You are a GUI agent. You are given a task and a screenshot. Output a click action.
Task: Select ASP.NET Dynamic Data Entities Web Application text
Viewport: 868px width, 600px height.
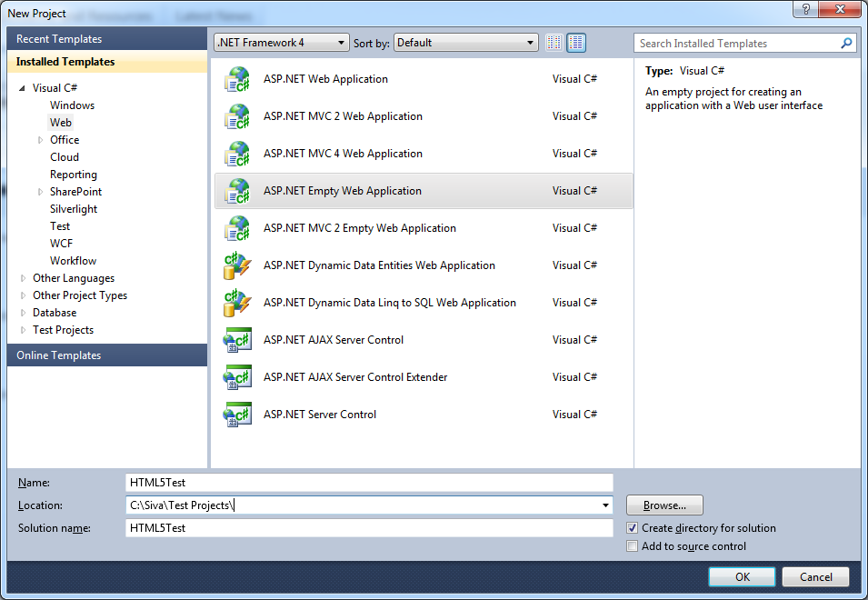379,265
